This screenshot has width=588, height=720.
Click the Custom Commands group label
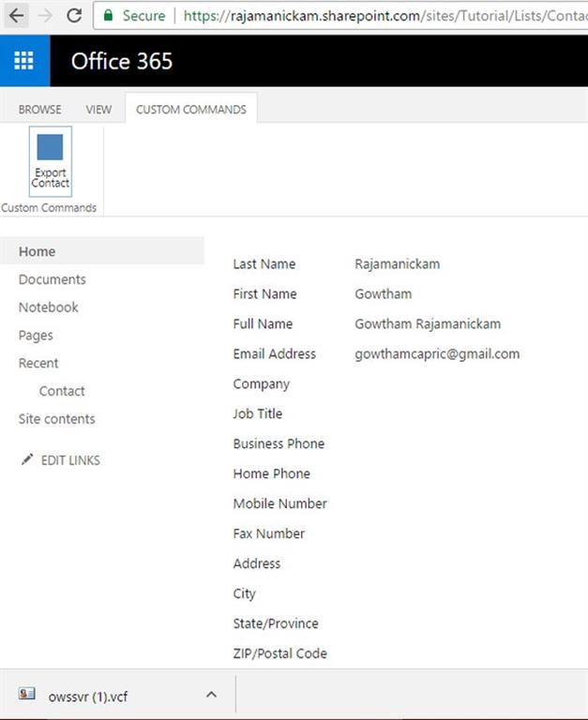click(x=49, y=208)
